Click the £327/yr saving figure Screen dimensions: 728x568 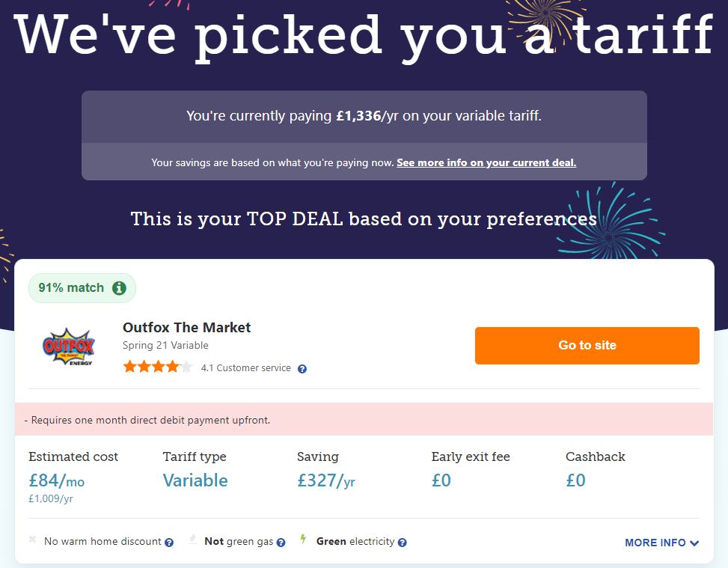(325, 480)
